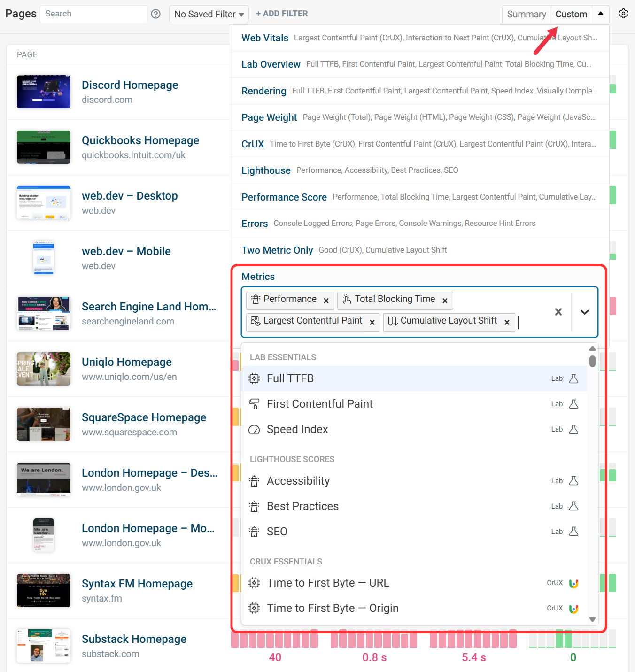Select the CrUX preset
The image size is (635, 672).
[x=419, y=144]
